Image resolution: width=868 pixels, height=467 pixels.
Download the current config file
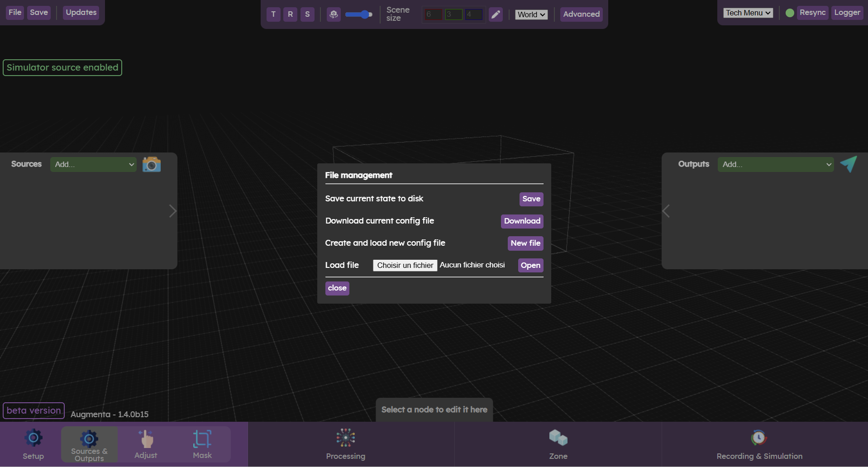point(522,221)
